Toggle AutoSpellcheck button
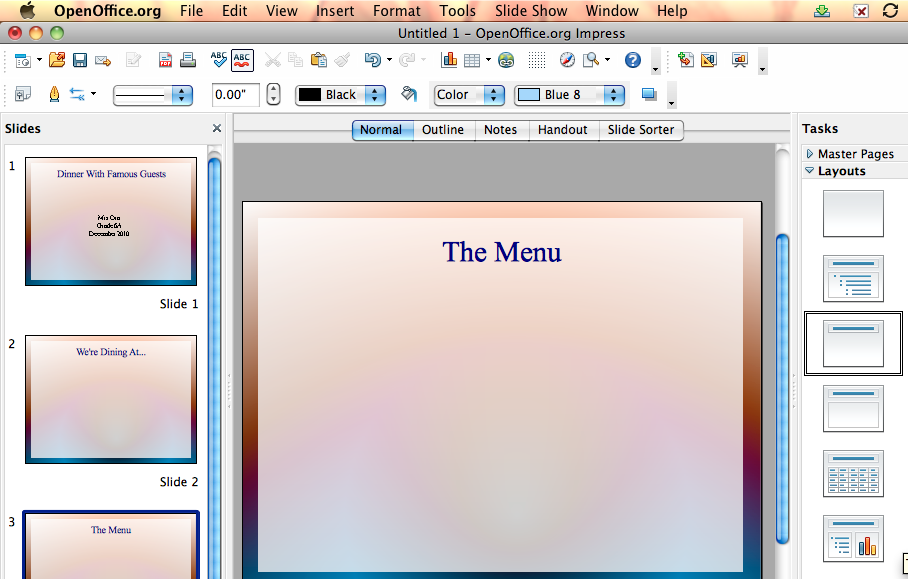 click(x=242, y=60)
